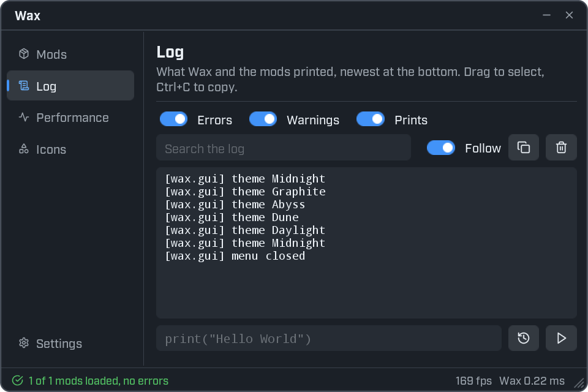Viewport: 588px width, 392px height.
Task: Click inside the Search the log field
Action: click(284, 148)
